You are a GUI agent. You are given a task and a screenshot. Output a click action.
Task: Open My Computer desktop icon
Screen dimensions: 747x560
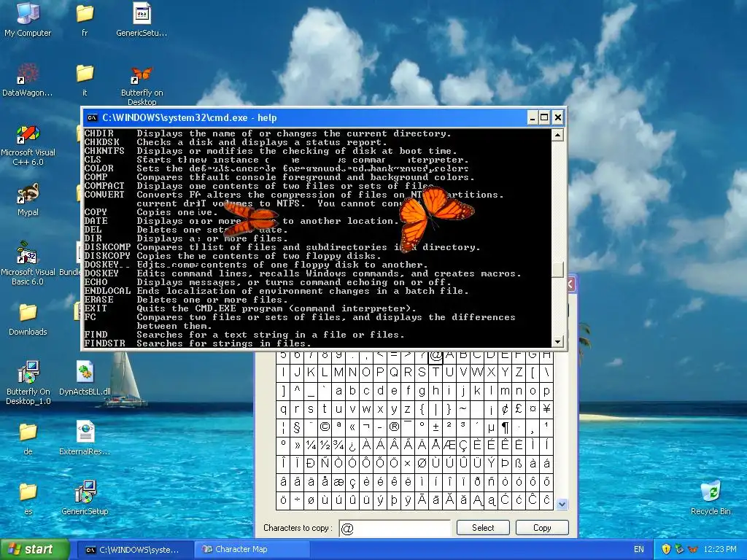tap(28, 19)
